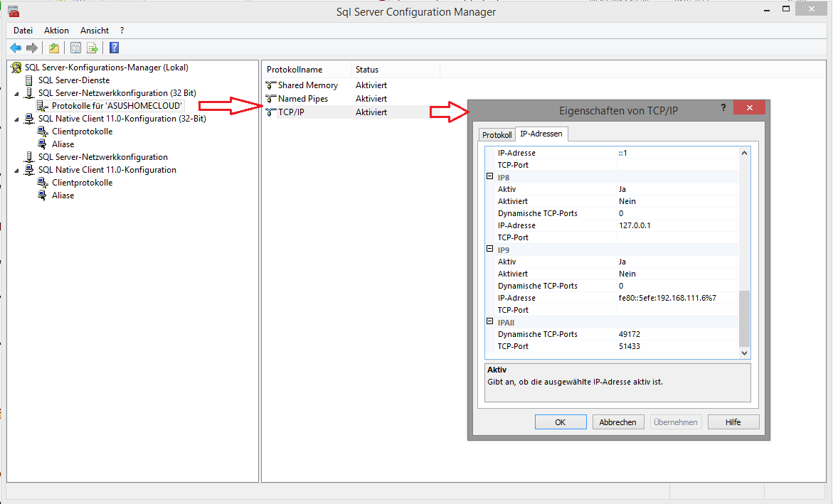This screenshot has width=833, height=504.
Task: Select the SQL Server-Dienste server icon
Action: tap(29, 80)
